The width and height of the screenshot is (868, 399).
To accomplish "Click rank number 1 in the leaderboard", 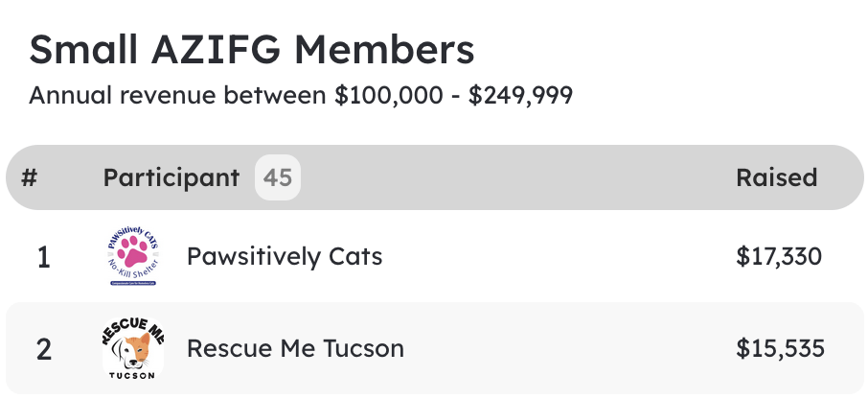I will click(x=43, y=257).
